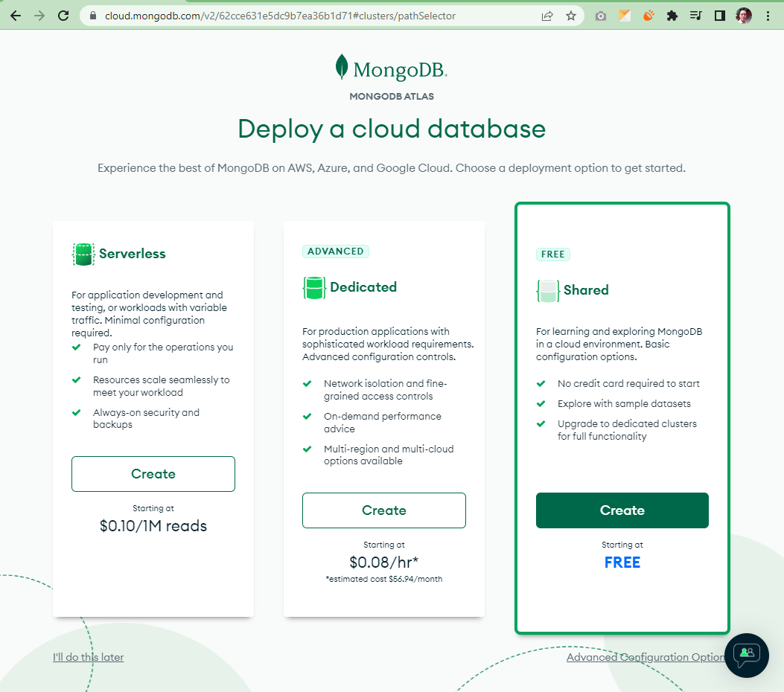Reload the page with refresh icon
This screenshot has height=692, width=784.
(63, 16)
